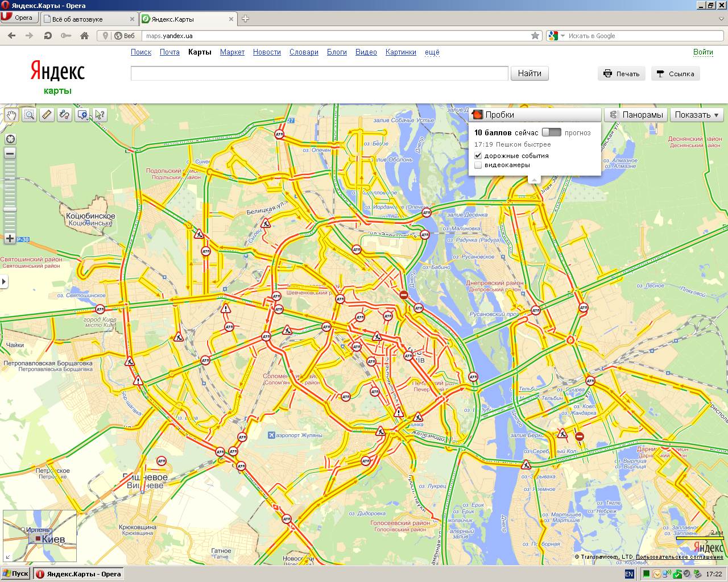728x582 pixels.
Task: Select the zoom-to-area magnifier tool
Action: (x=29, y=115)
